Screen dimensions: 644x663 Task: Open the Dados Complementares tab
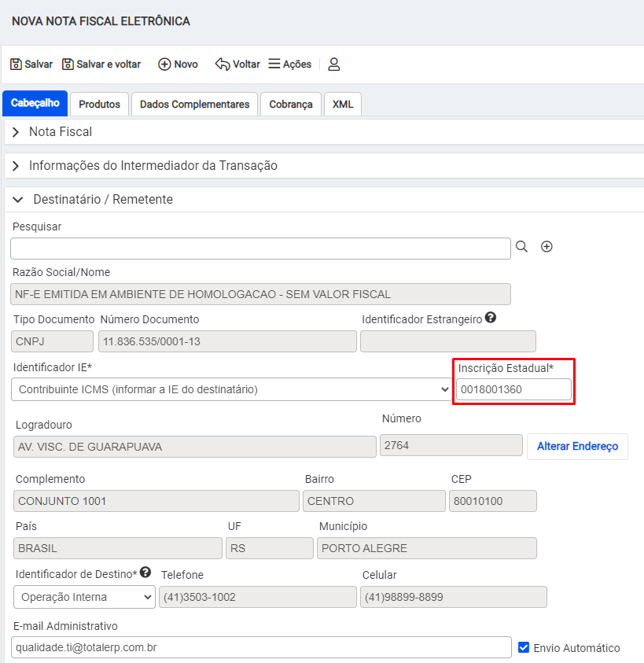[194, 104]
